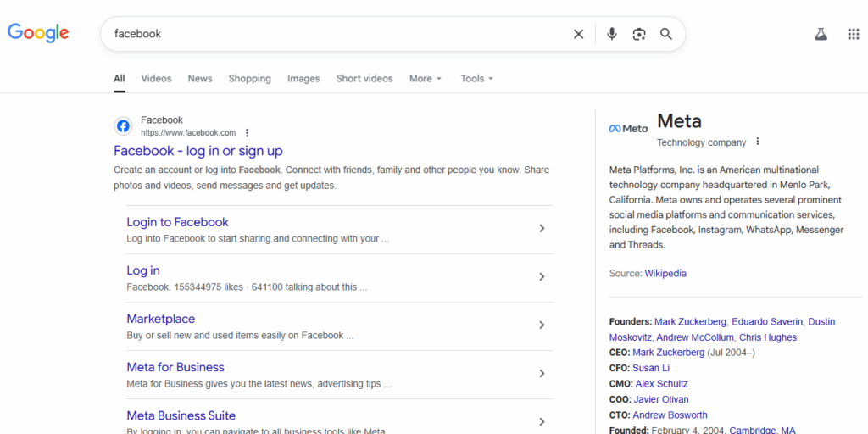Switch to the Short videos tab
Image resolution: width=868 pixels, height=434 pixels.
364,79
